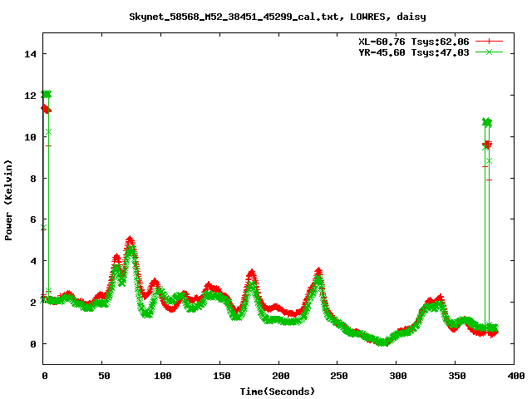The width and height of the screenshot is (532, 399).
Task: Click the x-axis tick label 100
Action: click(163, 376)
